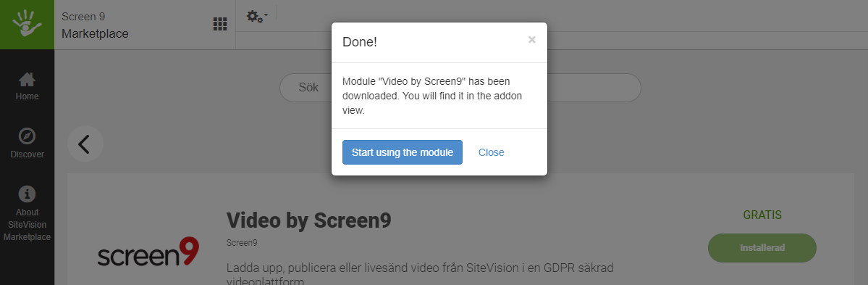Click the Done! dialog title
The width and height of the screenshot is (868, 285).
(360, 41)
